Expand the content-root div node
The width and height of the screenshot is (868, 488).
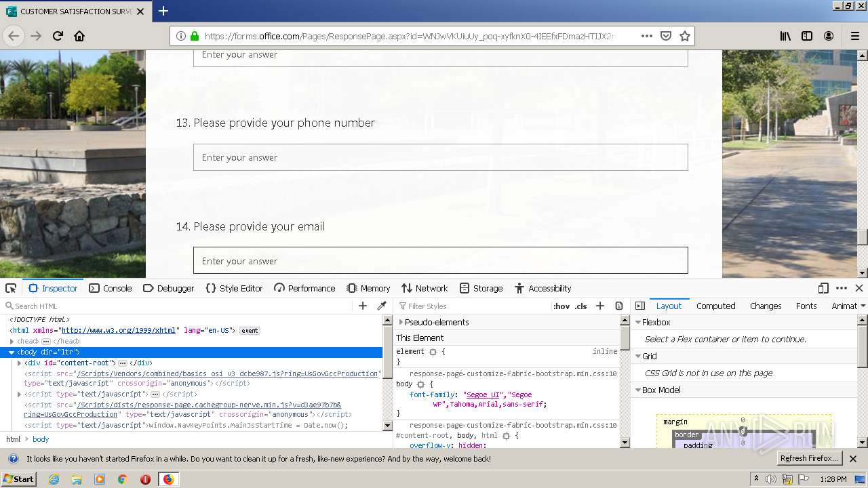(20, 363)
